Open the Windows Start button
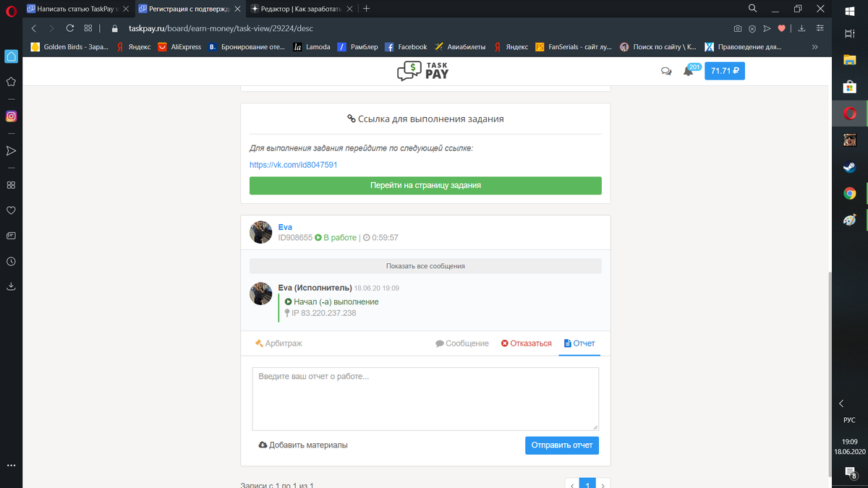The image size is (868, 488). (x=850, y=10)
